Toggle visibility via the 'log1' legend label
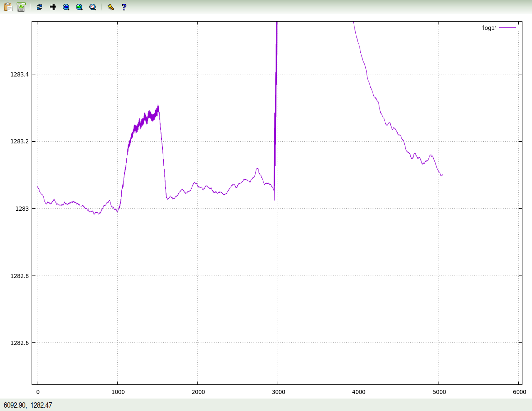Viewport: 532px width, 411px height. [x=488, y=28]
